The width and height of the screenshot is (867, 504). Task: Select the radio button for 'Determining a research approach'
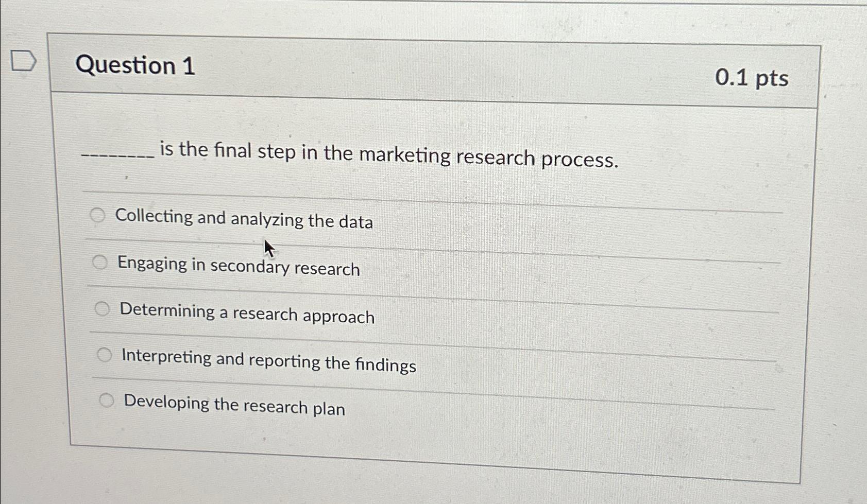[103, 308]
